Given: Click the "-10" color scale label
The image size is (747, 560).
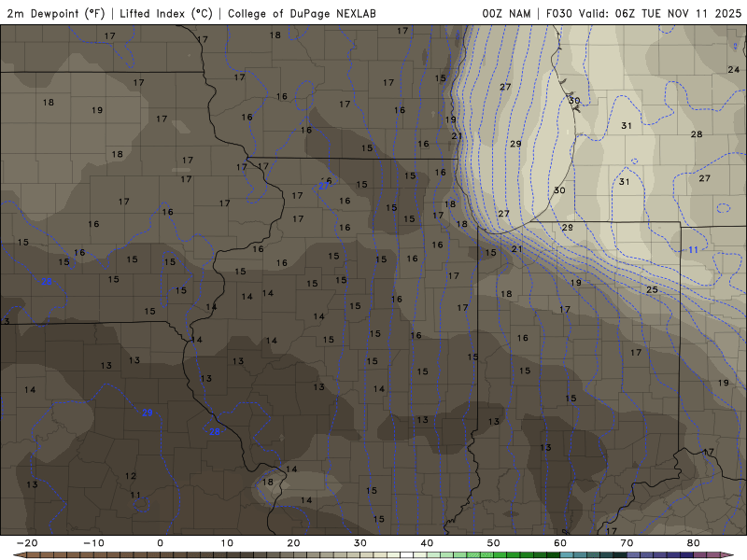Looking at the screenshot, I should point(93,543).
